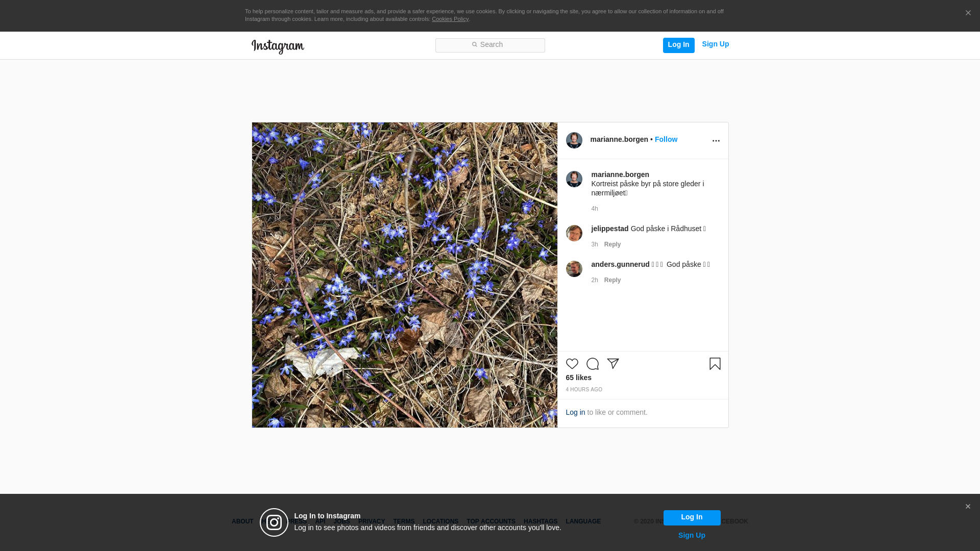
Task: Open the TERMS footer link
Action: [x=404, y=521]
